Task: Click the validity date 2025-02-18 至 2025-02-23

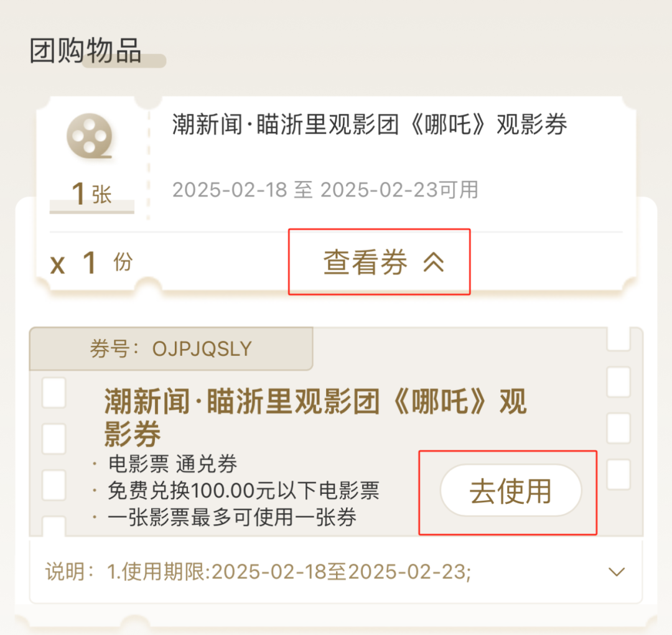Action: 325,190
